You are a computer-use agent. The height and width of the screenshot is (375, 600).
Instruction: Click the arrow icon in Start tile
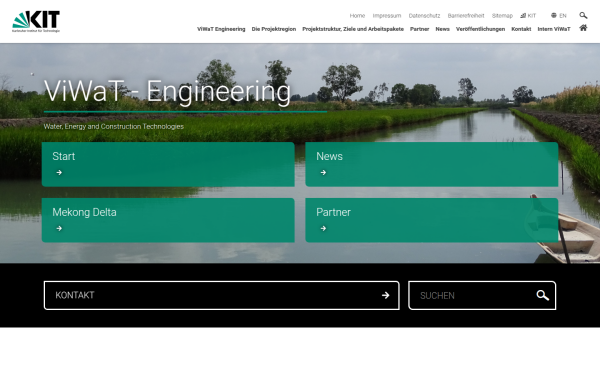pos(59,173)
